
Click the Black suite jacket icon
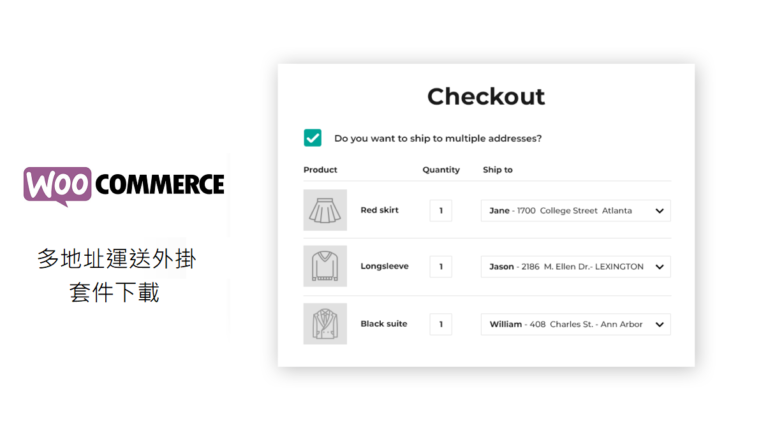coord(325,324)
